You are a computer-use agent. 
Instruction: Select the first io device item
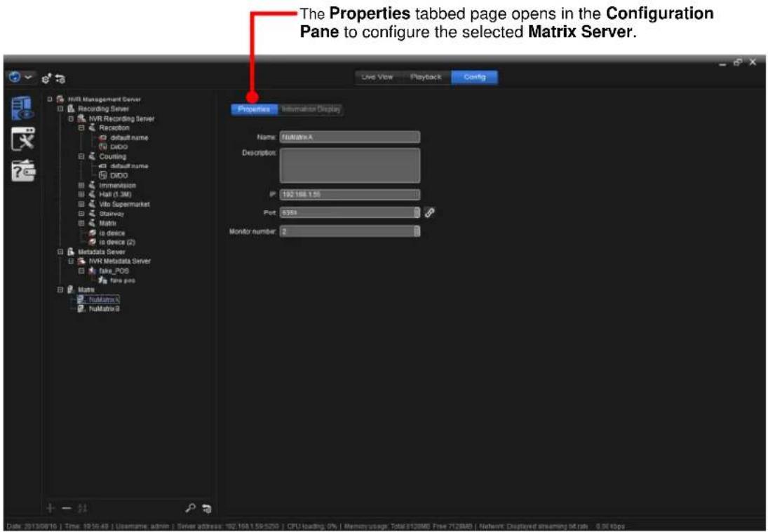click(112, 233)
